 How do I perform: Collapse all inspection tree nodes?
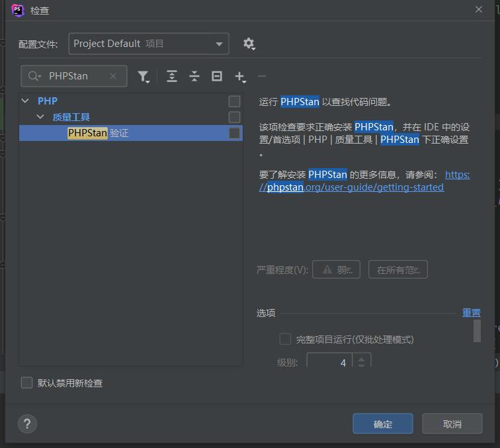point(194,76)
